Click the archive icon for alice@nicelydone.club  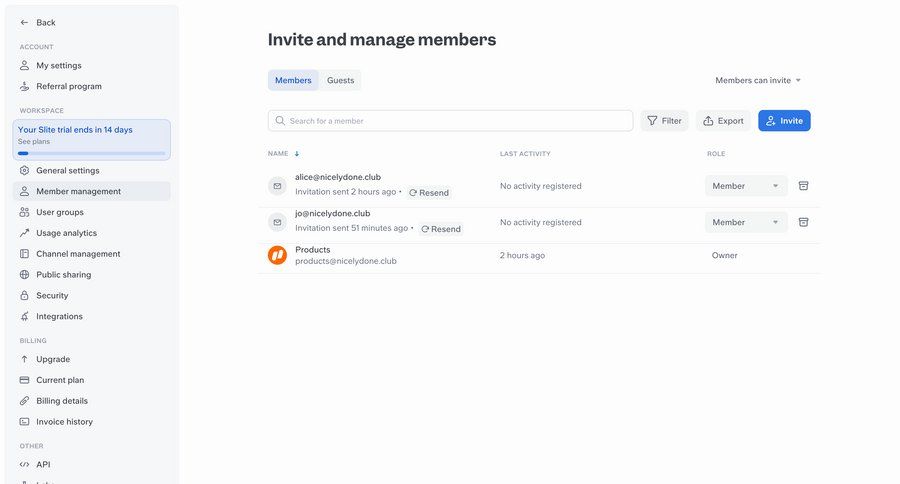pos(803,186)
